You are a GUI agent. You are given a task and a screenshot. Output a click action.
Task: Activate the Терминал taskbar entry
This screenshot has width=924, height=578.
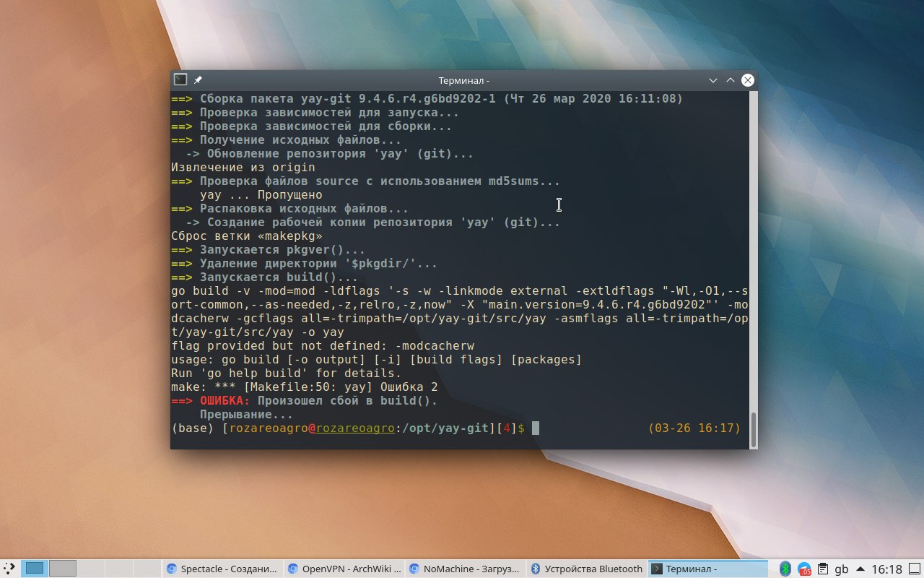pos(707,569)
